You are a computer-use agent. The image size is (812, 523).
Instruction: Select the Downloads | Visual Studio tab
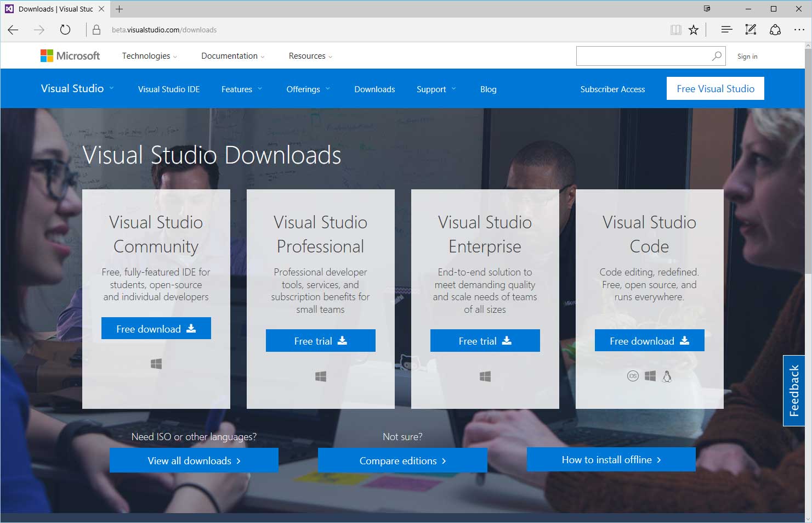click(x=55, y=9)
